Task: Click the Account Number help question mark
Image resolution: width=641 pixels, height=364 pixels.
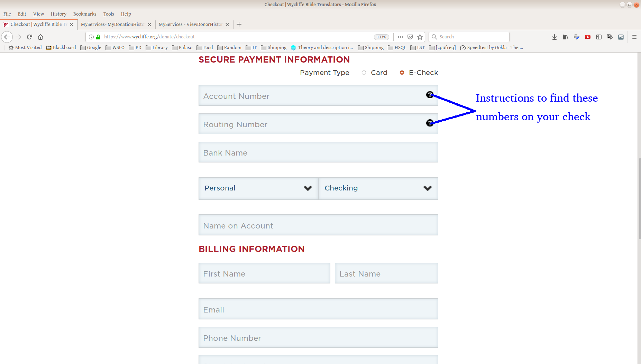Action: pyautogui.click(x=430, y=95)
